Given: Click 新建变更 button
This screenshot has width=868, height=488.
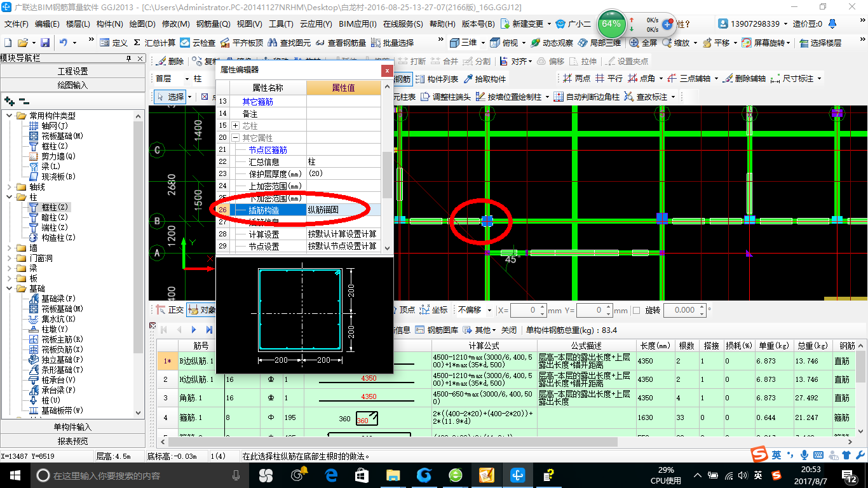Looking at the screenshot, I should (522, 24).
